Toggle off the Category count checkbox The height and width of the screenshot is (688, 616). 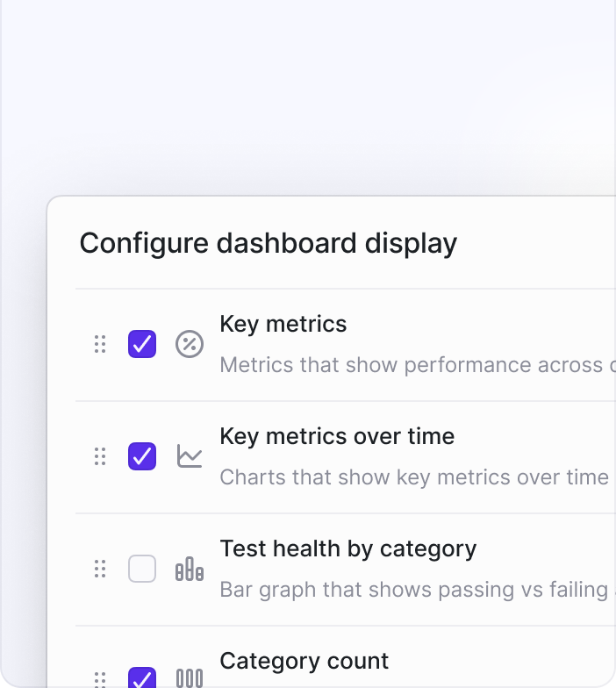point(142,677)
